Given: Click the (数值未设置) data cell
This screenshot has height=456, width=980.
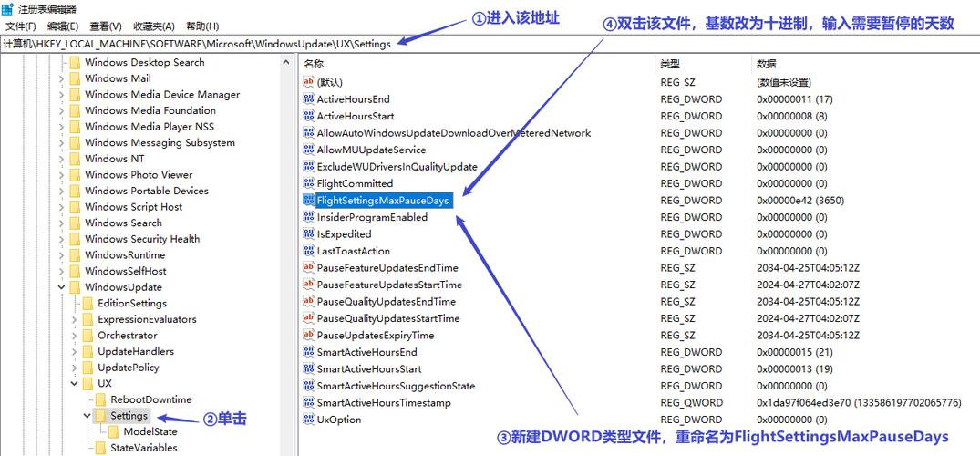Looking at the screenshot, I should pos(783,82).
